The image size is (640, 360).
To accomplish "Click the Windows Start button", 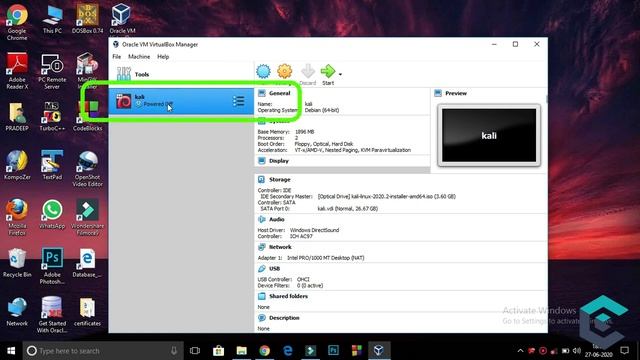I will point(11,351).
